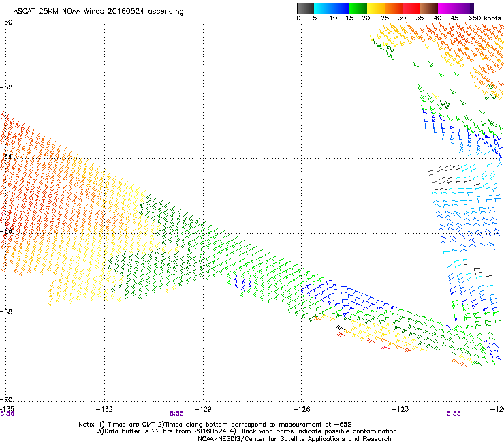Image resolution: width=504 pixels, height=443 pixels.
Task: Click the "-132" longitude axis label
Action: pyautogui.click(x=104, y=409)
